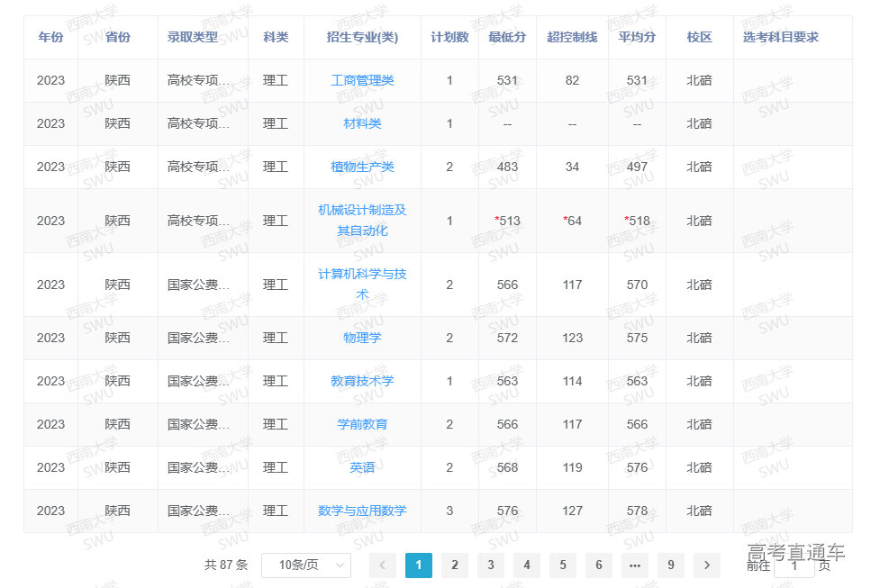Image resolution: width=871 pixels, height=588 pixels.
Task: Open the 数学与应用数学 major link
Action: [x=362, y=511]
